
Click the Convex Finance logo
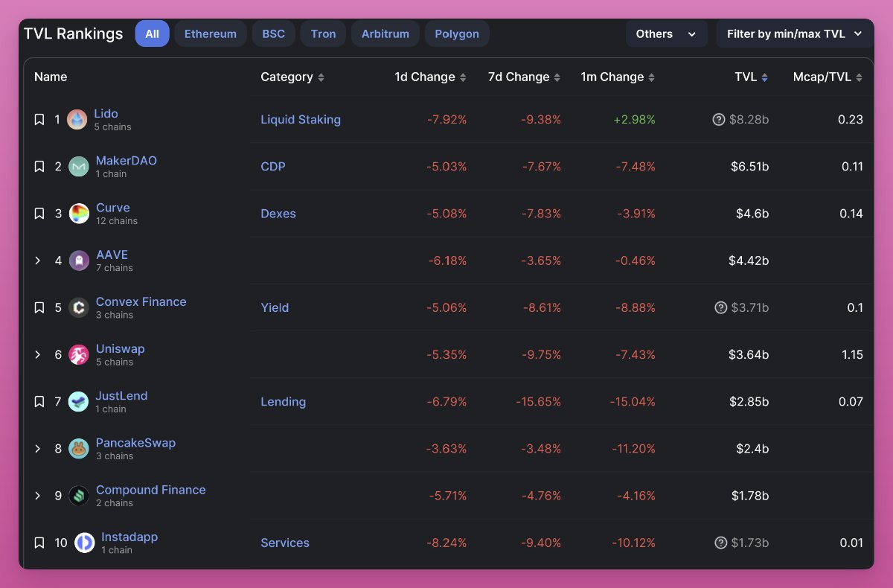[79, 307]
